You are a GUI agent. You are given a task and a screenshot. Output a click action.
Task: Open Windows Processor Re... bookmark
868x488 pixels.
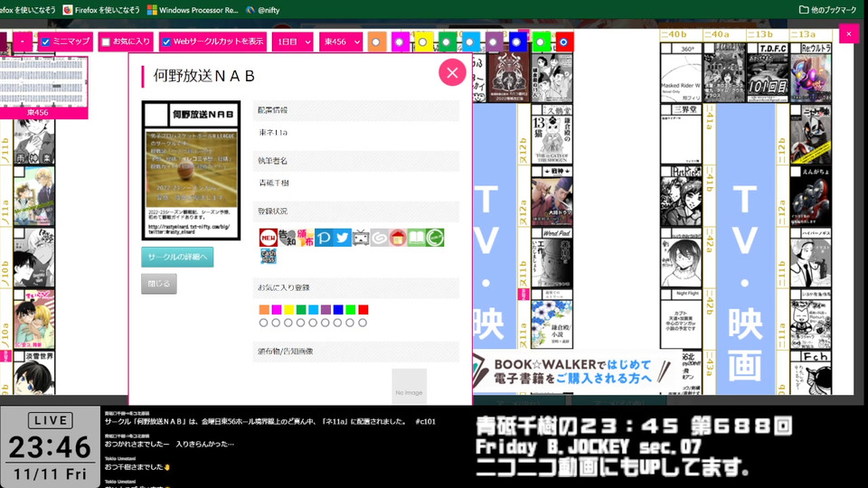coord(193,10)
